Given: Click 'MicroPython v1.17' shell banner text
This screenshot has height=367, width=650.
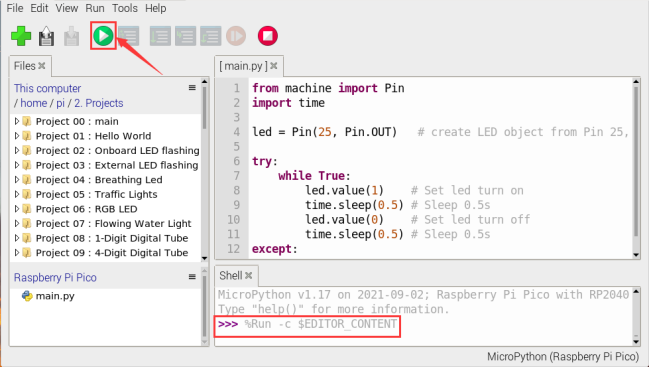Looking at the screenshot, I should [274, 295].
